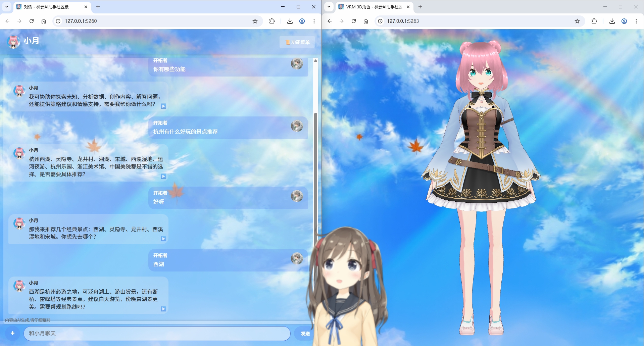The height and width of the screenshot is (346, 644).
Task: Go forward in the left browser window
Action: coord(19,21)
